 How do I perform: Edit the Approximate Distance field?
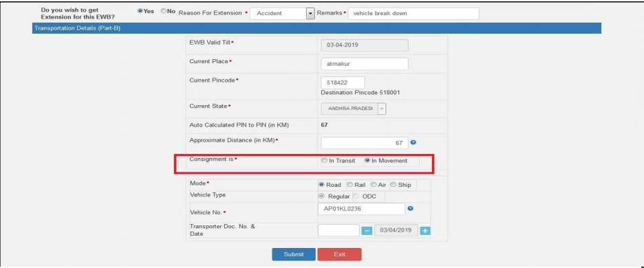coord(364,143)
